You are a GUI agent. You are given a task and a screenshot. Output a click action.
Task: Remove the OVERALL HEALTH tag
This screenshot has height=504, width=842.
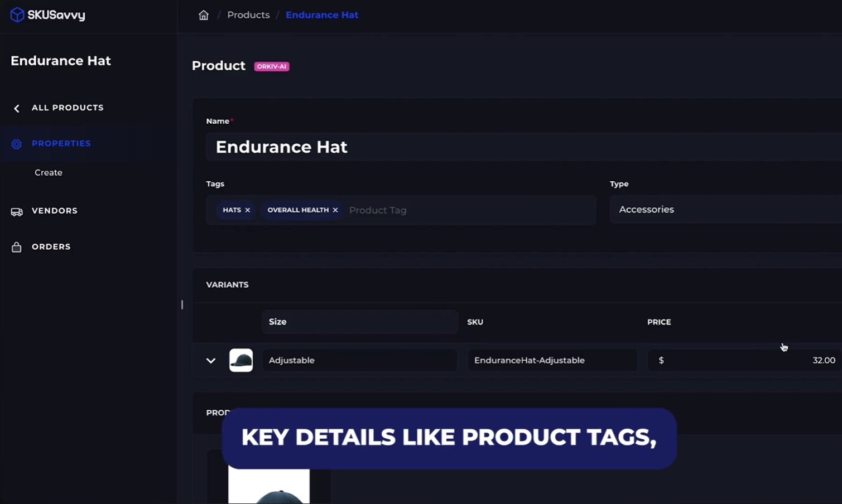[335, 210]
